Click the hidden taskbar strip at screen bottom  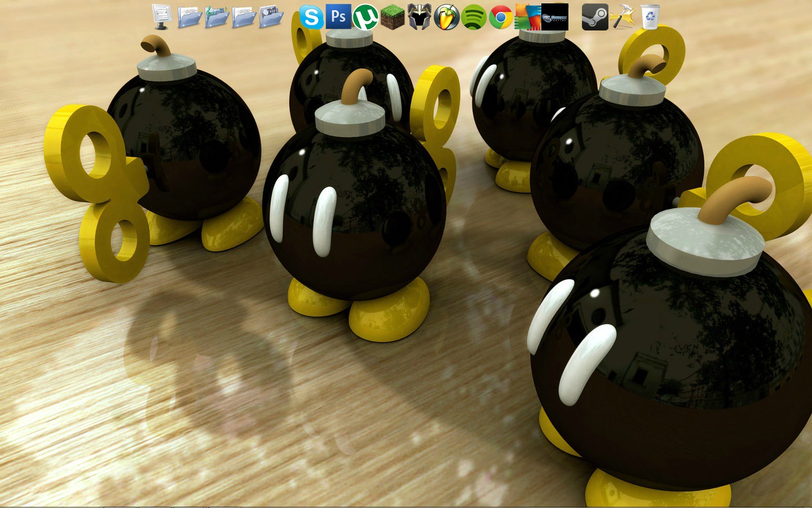406,506
